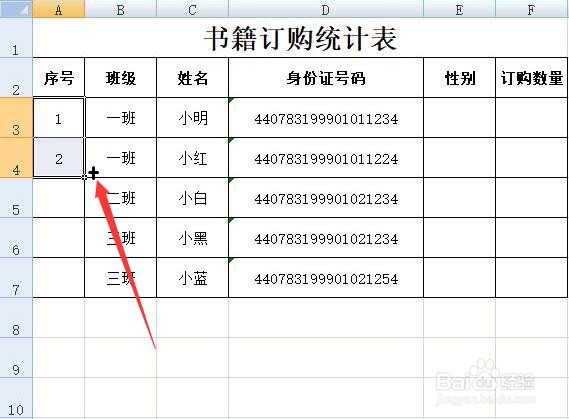
Task: Select the name cell 小黑
Action: coord(192,238)
